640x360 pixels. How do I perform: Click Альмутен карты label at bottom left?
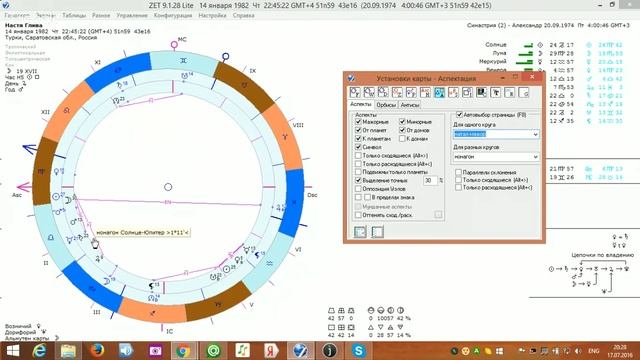tap(27, 338)
